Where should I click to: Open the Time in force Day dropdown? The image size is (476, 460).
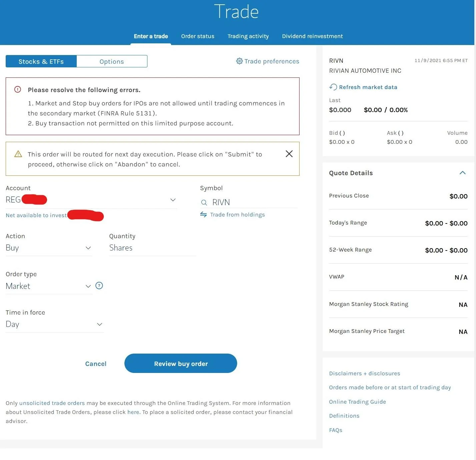click(55, 324)
